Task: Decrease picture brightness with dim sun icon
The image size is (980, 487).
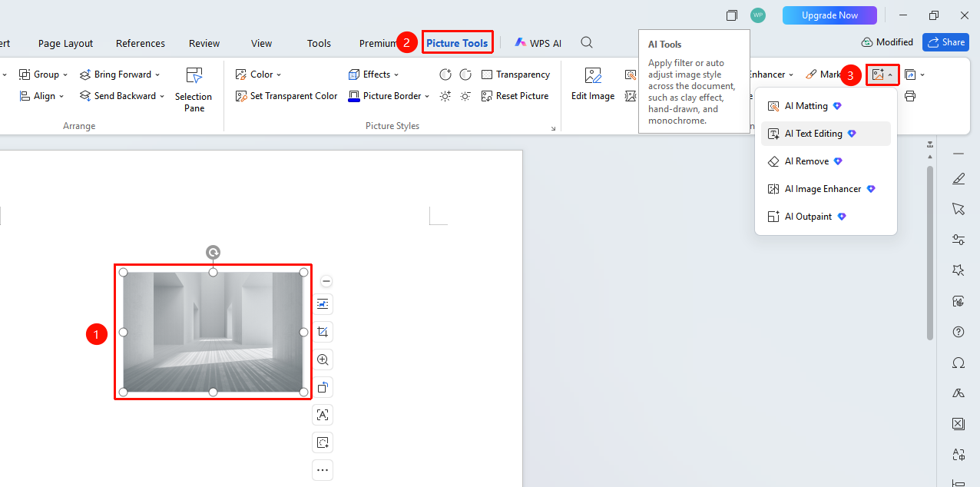Action: [x=465, y=96]
